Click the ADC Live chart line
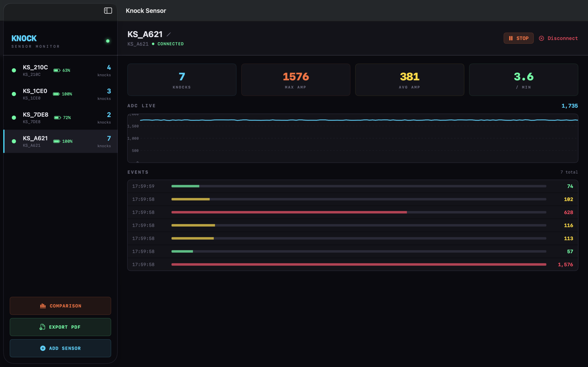This screenshot has width=588, height=367. coord(359,120)
